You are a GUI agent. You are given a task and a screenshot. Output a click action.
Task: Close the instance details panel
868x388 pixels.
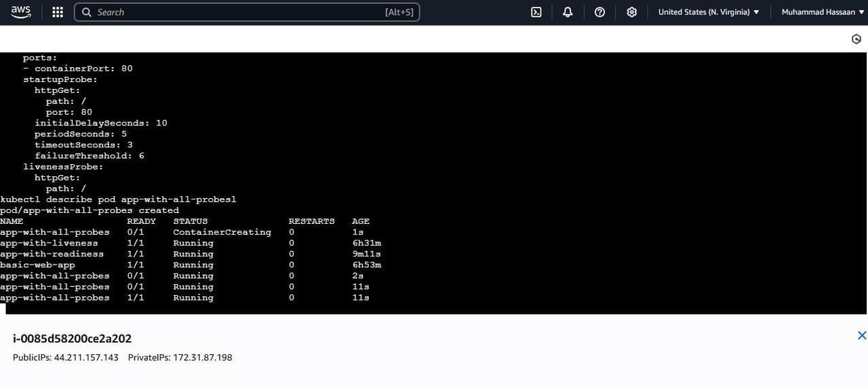862,335
